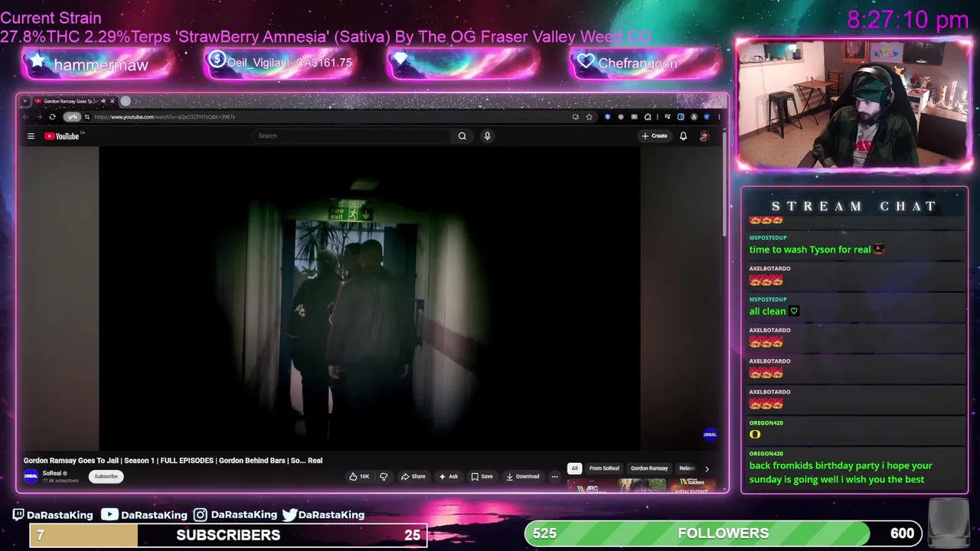The width and height of the screenshot is (980, 551).
Task: Open the video more actions ellipsis
Action: [x=554, y=476]
